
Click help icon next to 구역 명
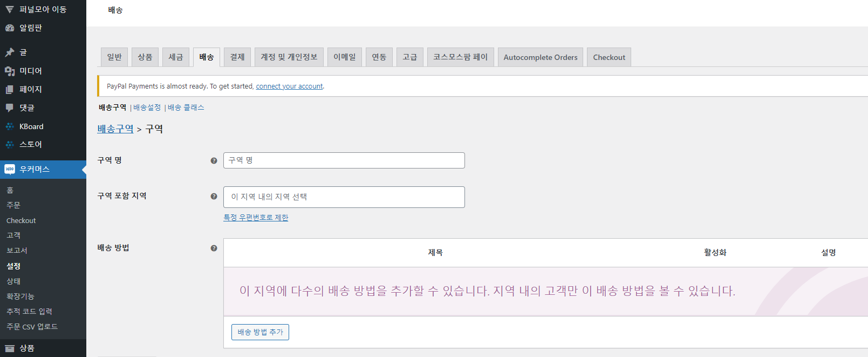[x=214, y=160]
